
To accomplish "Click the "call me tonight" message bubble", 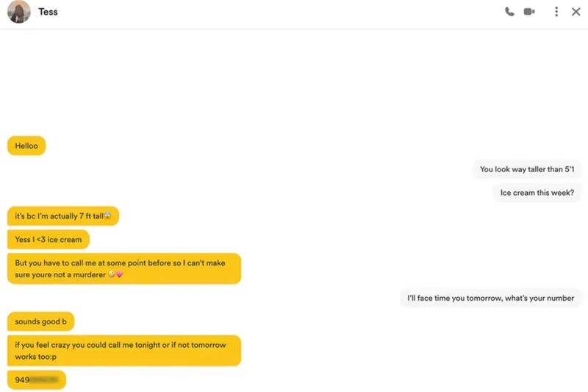I will pyautogui.click(x=123, y=351).
